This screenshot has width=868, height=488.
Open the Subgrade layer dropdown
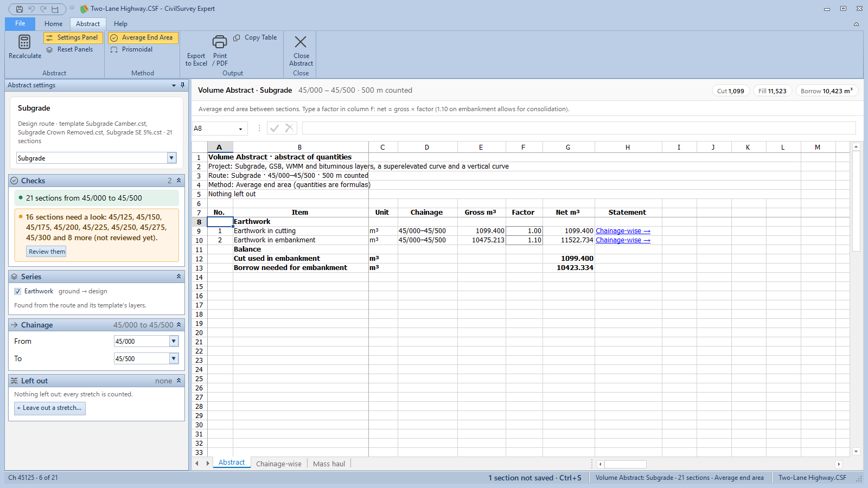pyautogui.click(x=172, y=158)
